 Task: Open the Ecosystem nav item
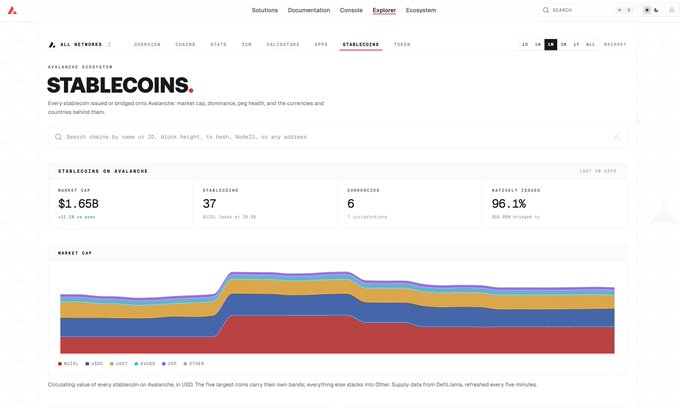421,10
